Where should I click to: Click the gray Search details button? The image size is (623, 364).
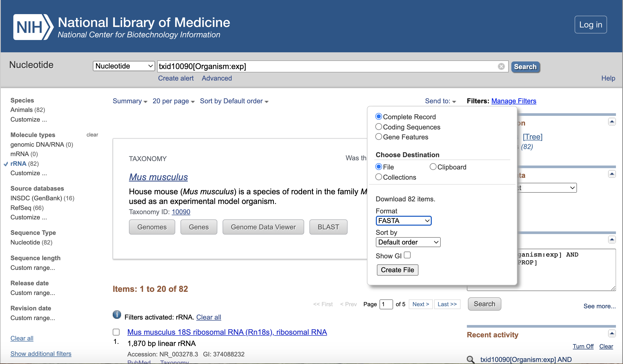click(x=484, y=304)
